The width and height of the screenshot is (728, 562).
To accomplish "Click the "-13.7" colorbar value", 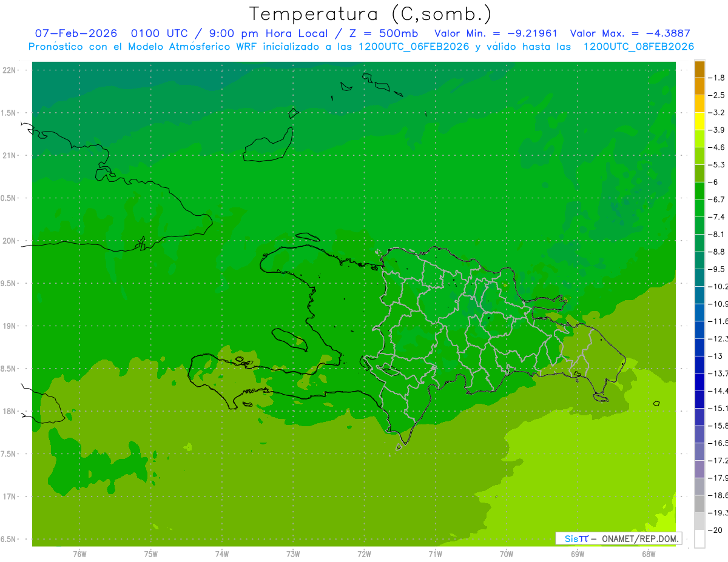I will [x=718, y=373].
